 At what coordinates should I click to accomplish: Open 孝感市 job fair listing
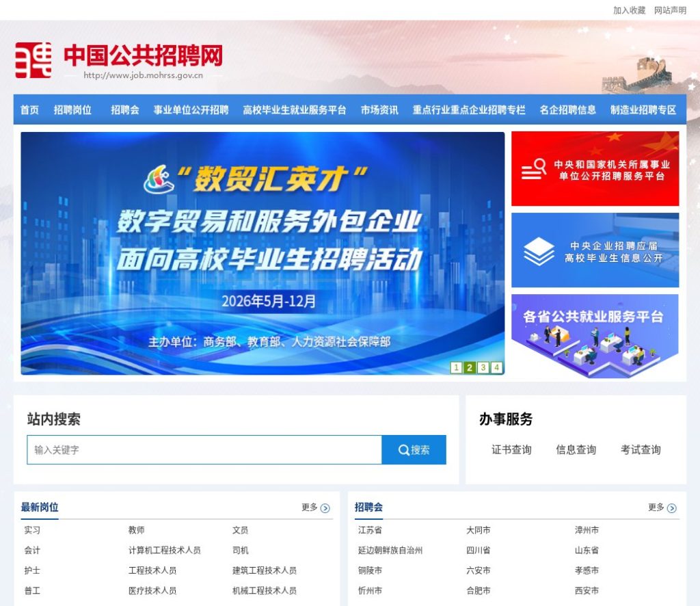click(587, 570)
